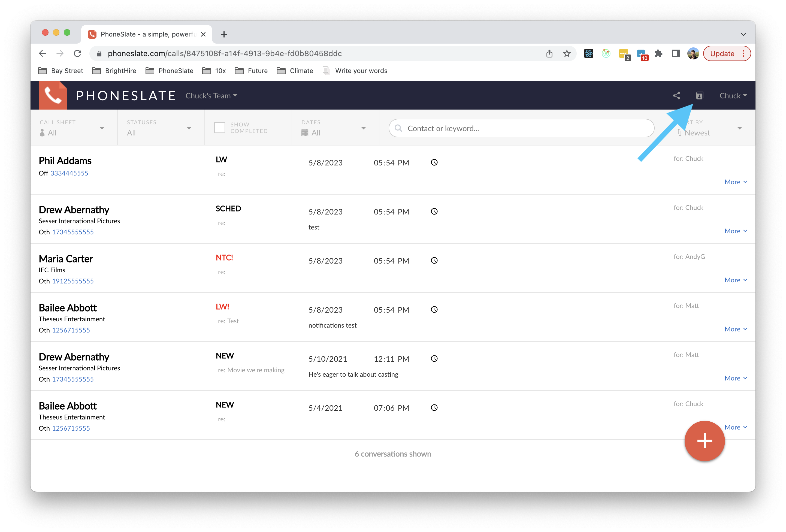The width and height of the screenshot is (786, 532).
Task: Click the browser back arrow
Action: point(43,53)
